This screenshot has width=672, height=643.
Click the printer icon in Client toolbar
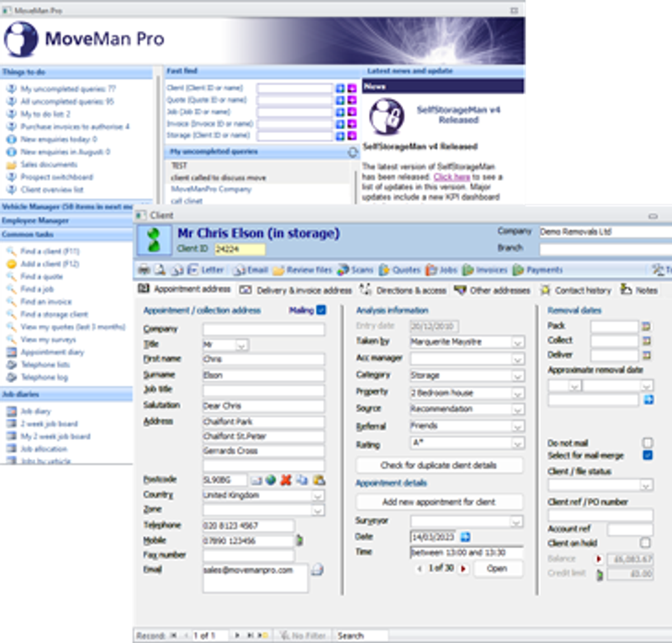pyautogui.click(x=144, y=270)
